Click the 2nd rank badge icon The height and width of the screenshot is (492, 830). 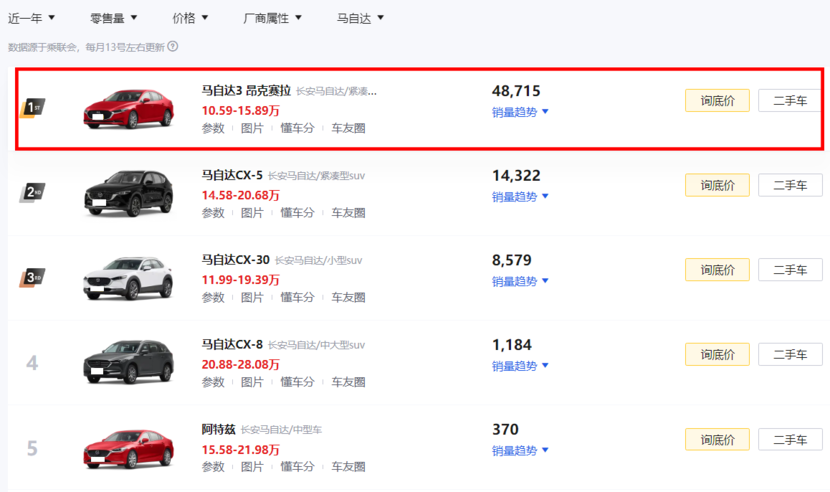click(x=32, y=192)
